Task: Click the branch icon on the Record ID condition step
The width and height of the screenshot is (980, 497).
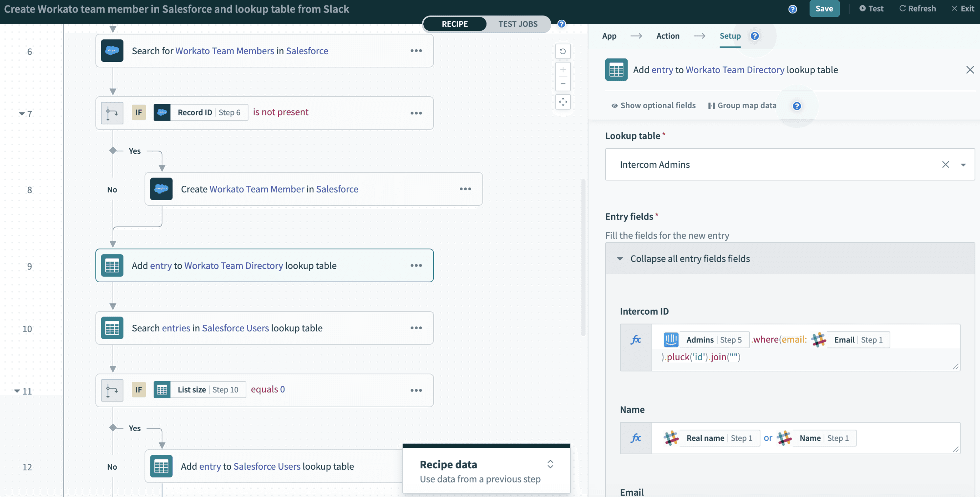Action: point(112,113)
